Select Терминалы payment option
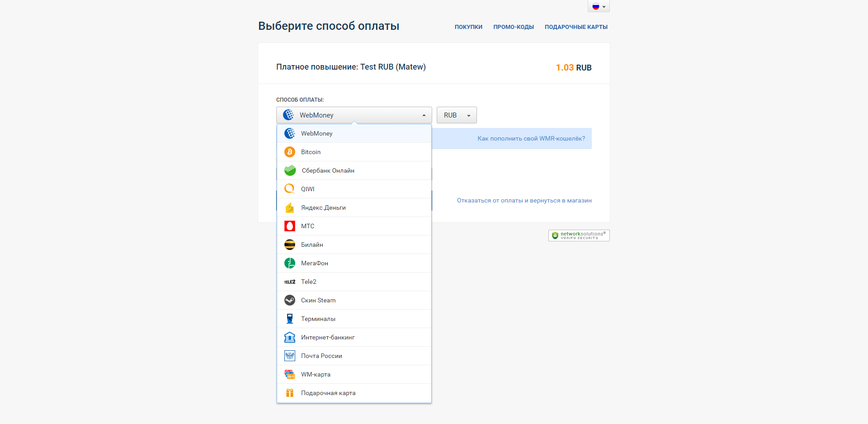Viewport: 868px width, 424px height. [318, 319]
